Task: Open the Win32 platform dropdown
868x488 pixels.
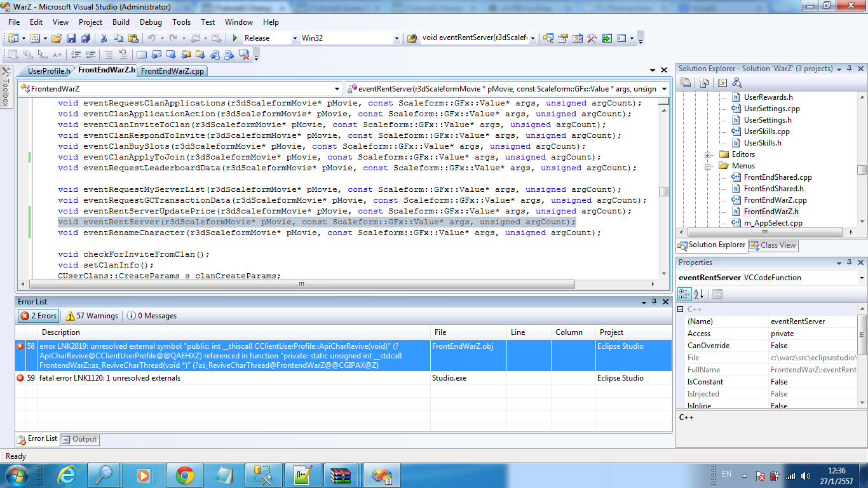Action: [397, 38]
